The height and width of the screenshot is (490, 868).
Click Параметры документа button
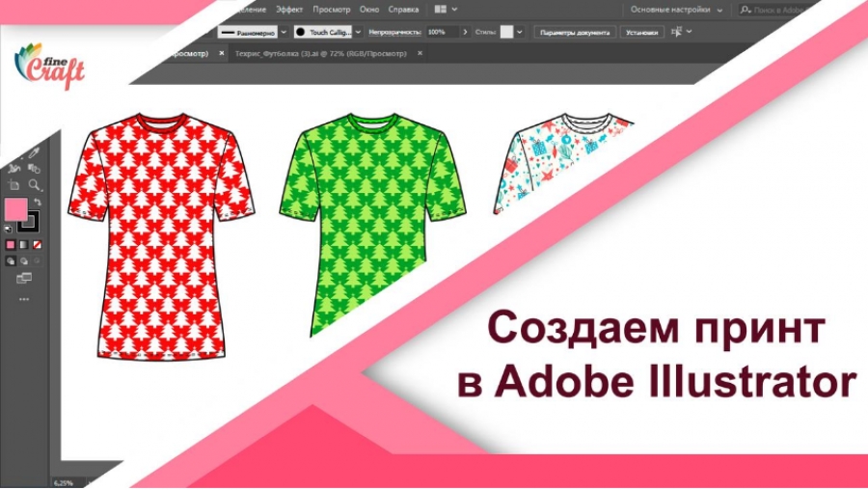click(575, 32)
